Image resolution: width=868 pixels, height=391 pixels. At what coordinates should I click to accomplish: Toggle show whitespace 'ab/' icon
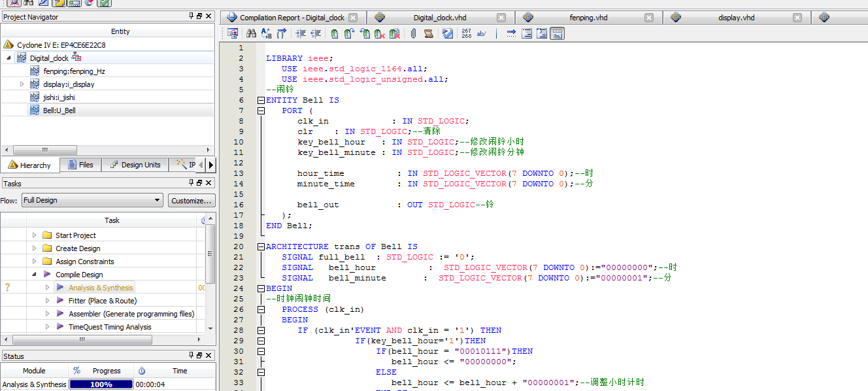point(482,33)
